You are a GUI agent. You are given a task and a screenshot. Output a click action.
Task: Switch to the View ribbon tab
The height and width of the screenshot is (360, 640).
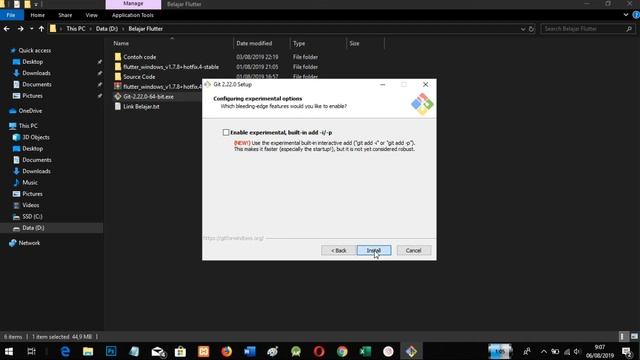point(91,15)
